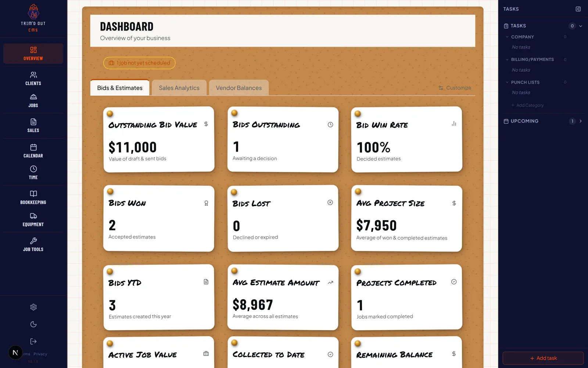Viewport: 588px width, 368px height.
Task: Collapse the Tasks panel with top-right icon
Action: point(578,9)
